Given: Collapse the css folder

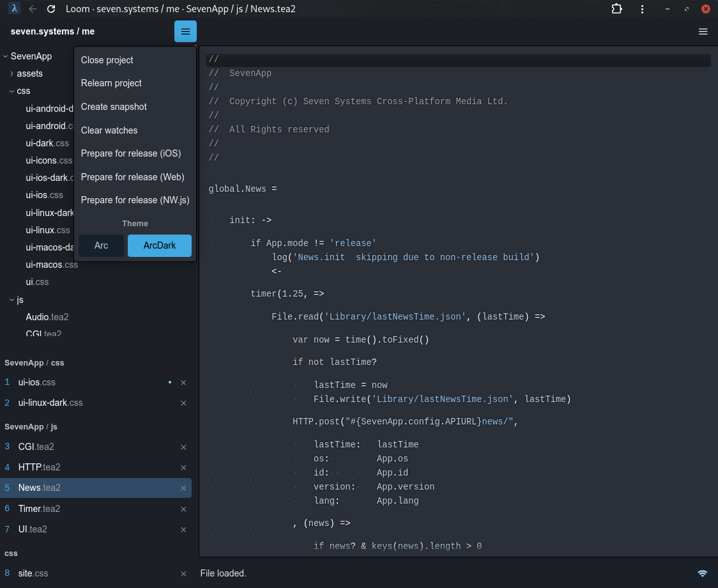Looking at the screenshot, I should [12, 91].
